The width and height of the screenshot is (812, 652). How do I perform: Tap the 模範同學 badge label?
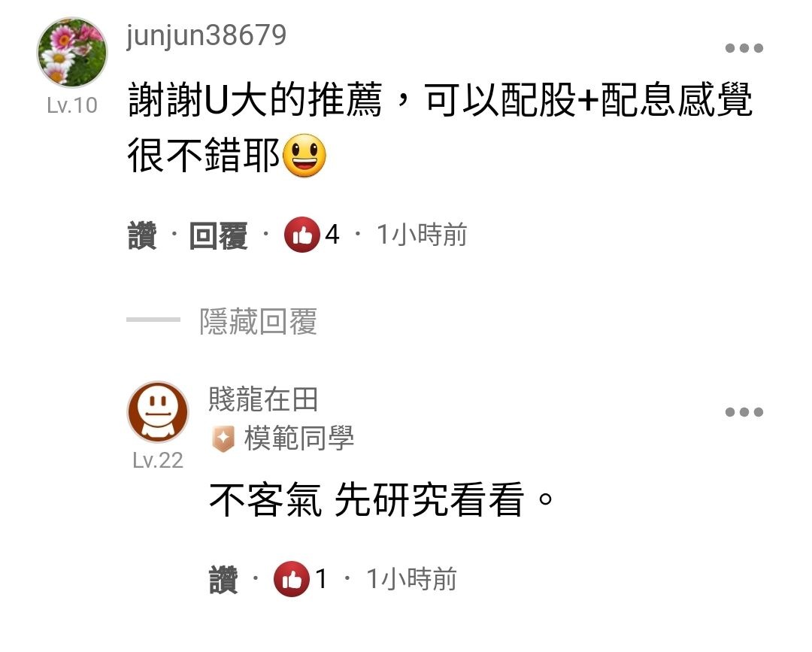(298, 438)
